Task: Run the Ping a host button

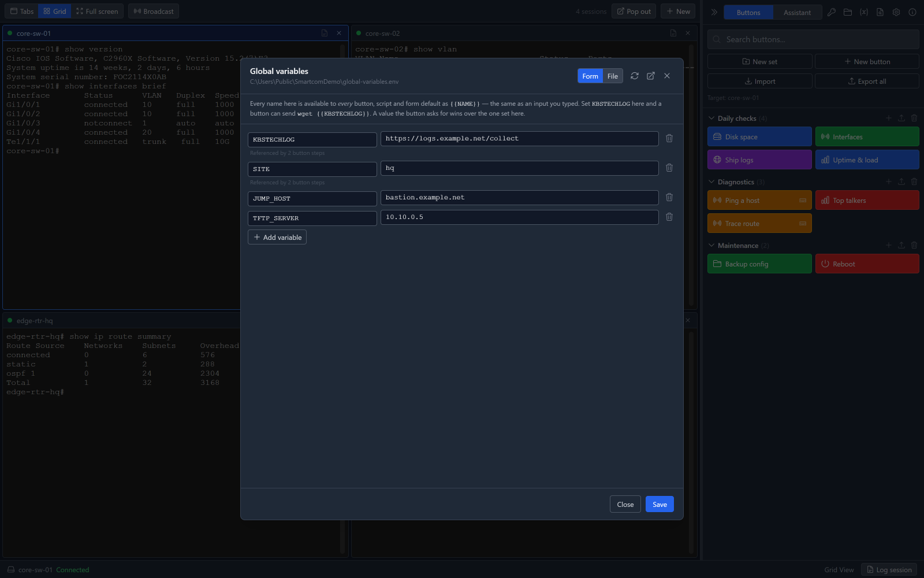Action: coord(759,200)
